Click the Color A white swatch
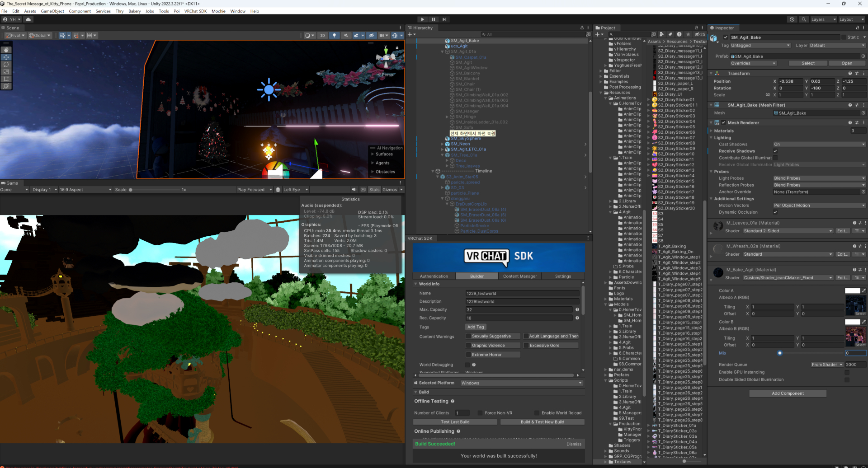The image size is (868, 468). [852, 291]
